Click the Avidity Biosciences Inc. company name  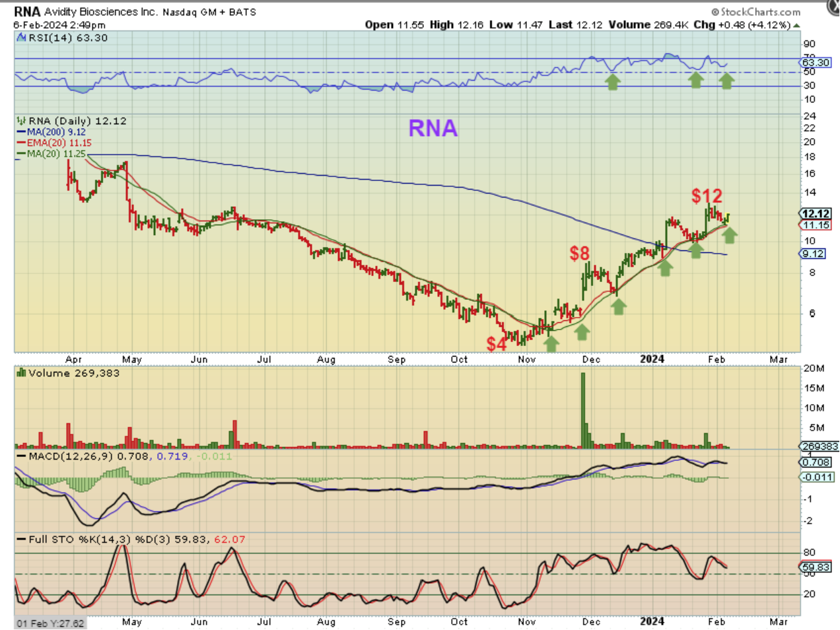coord(101,12)
